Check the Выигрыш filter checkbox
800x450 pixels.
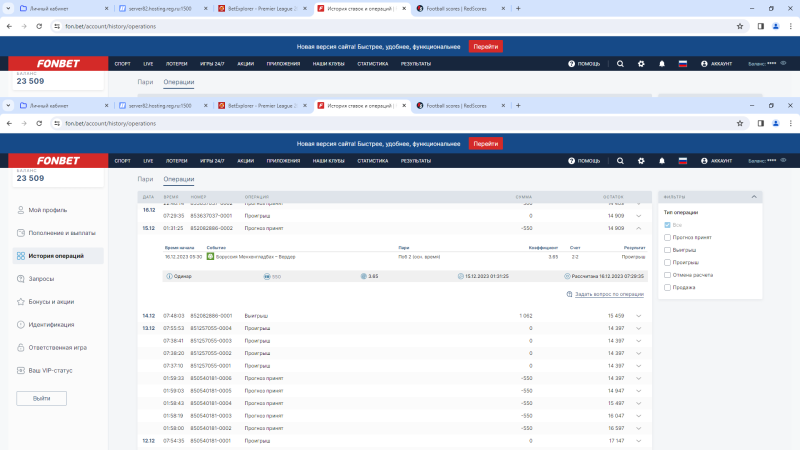coord(667,249)
